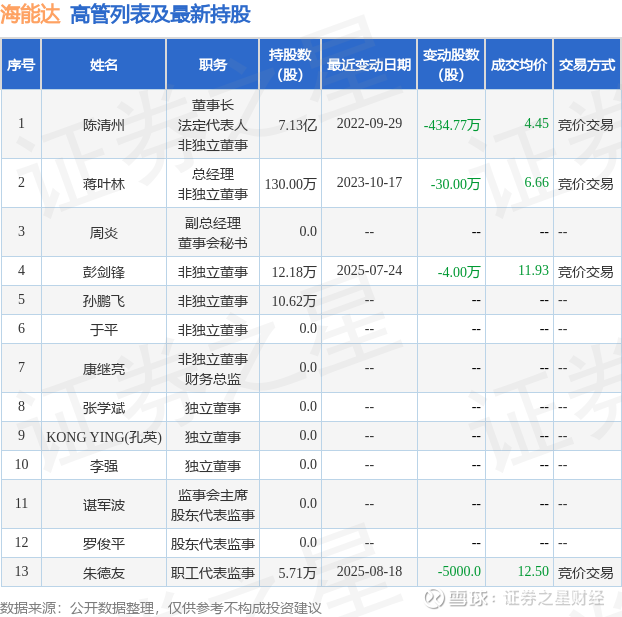Select the name 孙鹏飞

[x=104, y=301]
